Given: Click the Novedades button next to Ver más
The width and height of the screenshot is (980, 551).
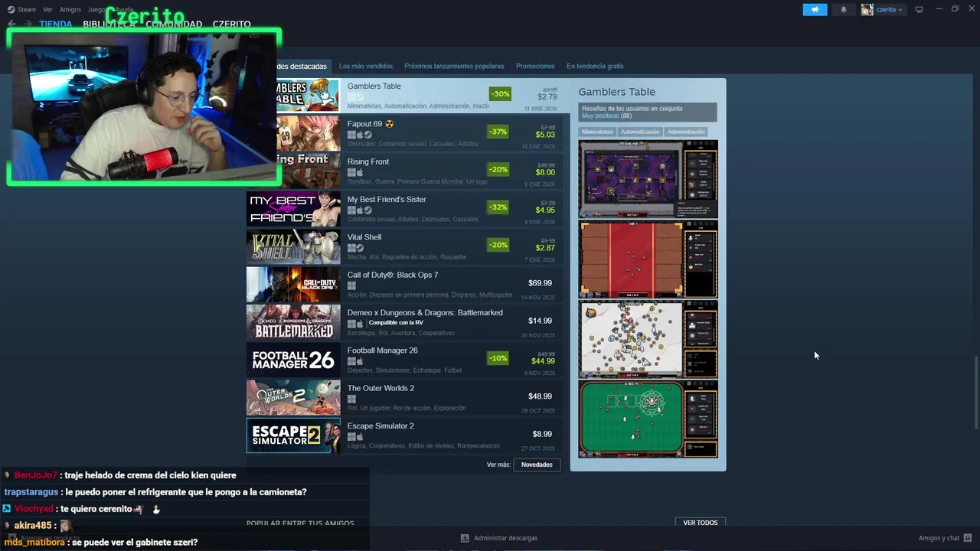Looking at the screenshot, I should click(x=537, y=465).
